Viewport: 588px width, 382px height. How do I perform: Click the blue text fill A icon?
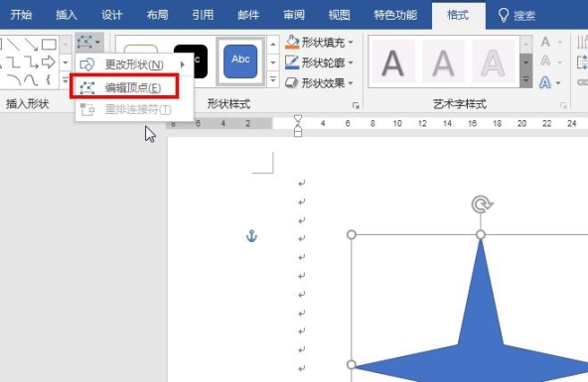click(545, 82)
